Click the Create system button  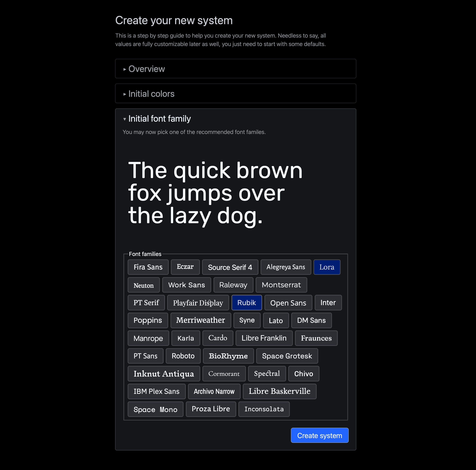coord(319,435)
